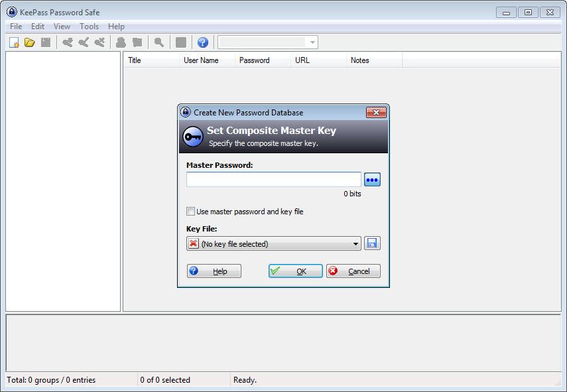Click the Cancel button in the dialog
Screen dimensions: 567x392
point(353,271)
